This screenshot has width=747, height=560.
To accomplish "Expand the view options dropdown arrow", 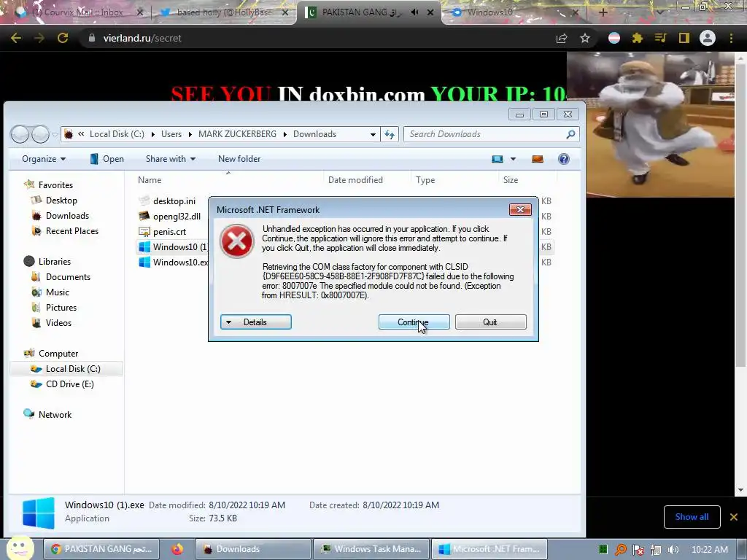I will 513,159.
